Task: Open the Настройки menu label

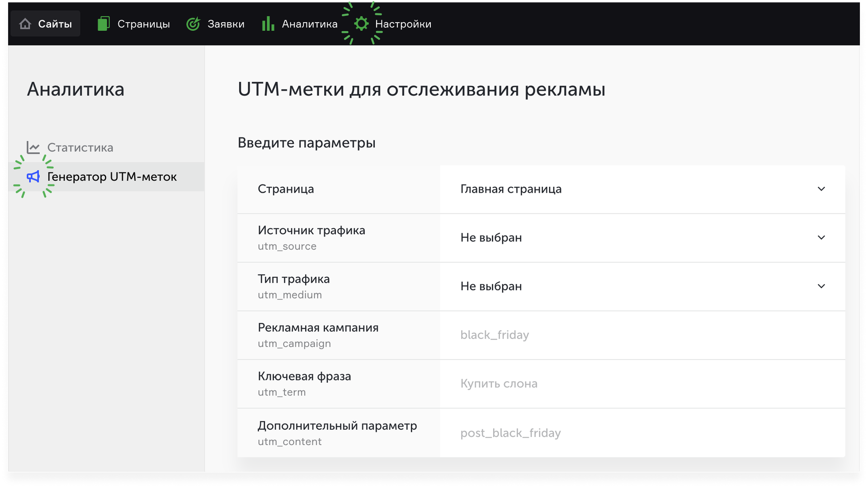Action: [403, 24]
